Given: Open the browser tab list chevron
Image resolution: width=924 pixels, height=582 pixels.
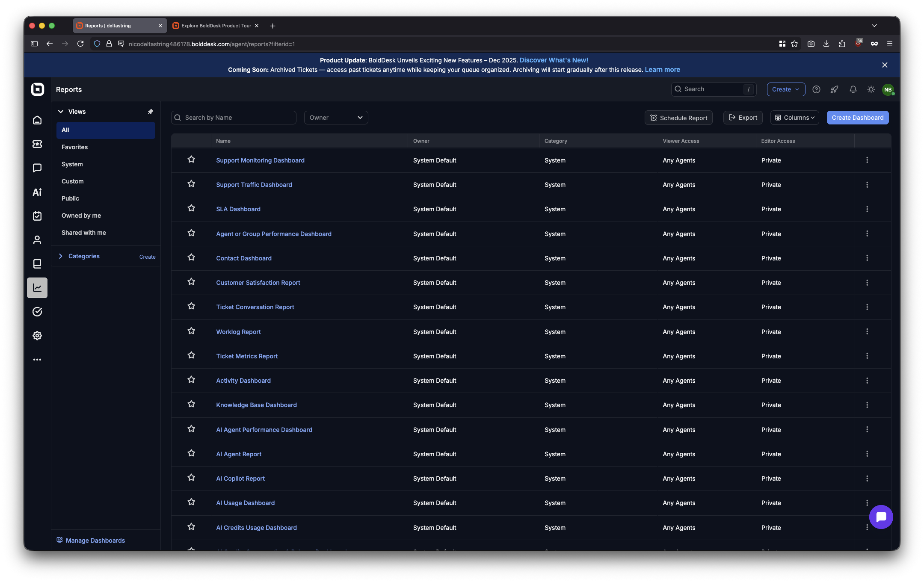Looking at the screenshot, I should pyautogui.click(x=874, y=26).
